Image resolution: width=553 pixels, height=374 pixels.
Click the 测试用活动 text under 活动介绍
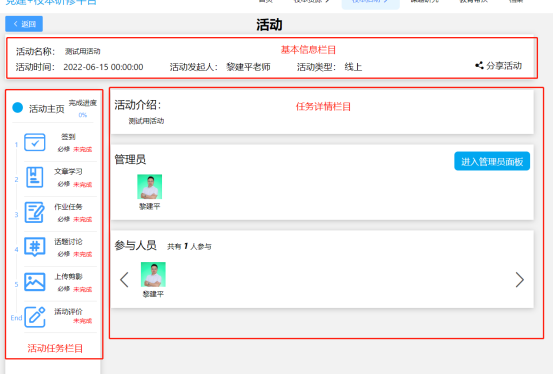pos(146,121)
